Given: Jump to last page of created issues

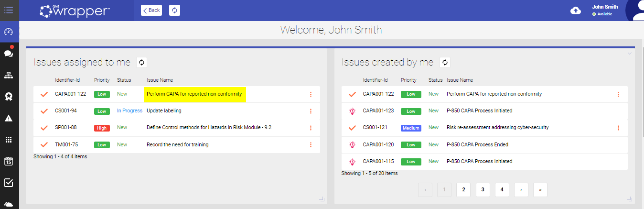Looking at the screenshot, I should pos(540,190).
